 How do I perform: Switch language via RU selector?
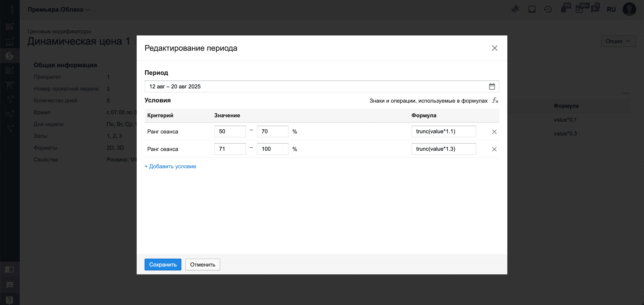click(611, 9)
